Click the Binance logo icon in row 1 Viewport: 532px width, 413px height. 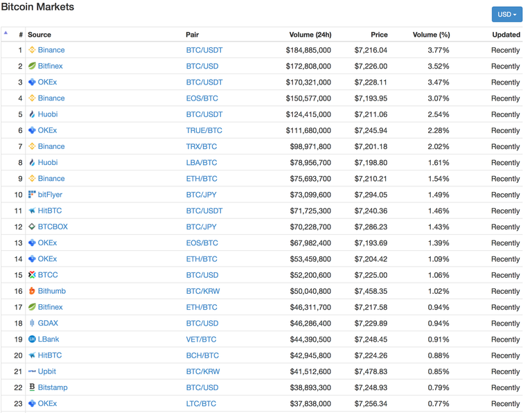coord(32,50)
